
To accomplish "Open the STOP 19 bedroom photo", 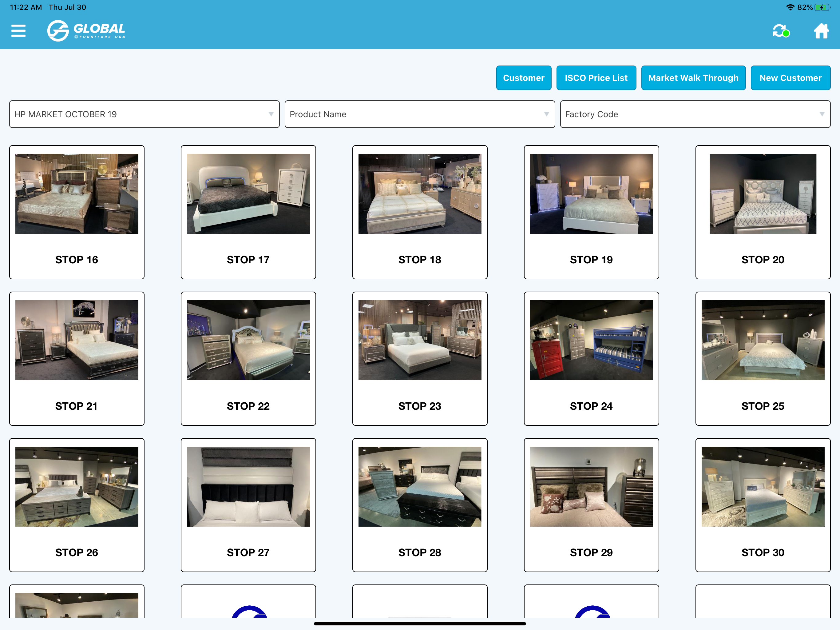I will [x=591, y=194].
